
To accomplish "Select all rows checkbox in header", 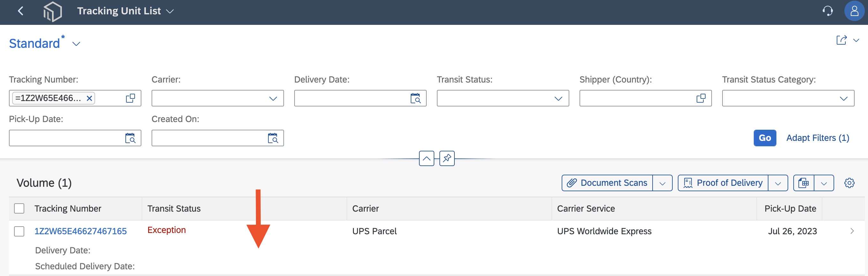I will click(x=19, y=209).
